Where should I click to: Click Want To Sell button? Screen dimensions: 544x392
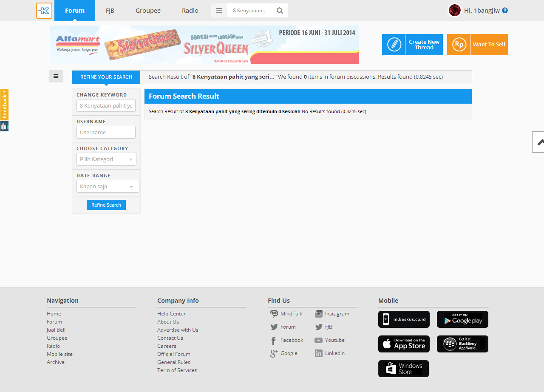(x=477, y=45)
